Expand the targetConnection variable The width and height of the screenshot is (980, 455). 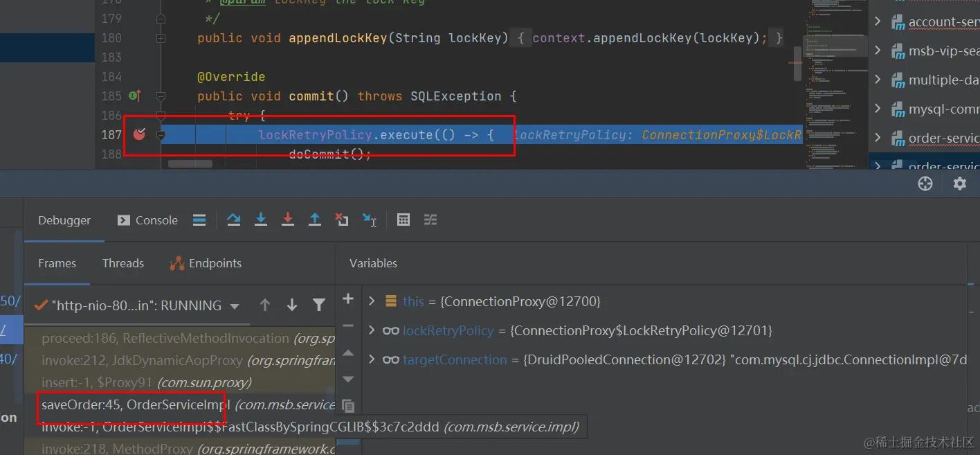point(372,359)
